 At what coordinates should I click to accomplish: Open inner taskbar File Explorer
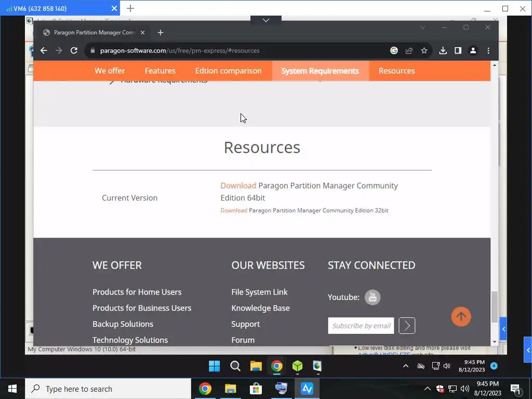[256, 366]
